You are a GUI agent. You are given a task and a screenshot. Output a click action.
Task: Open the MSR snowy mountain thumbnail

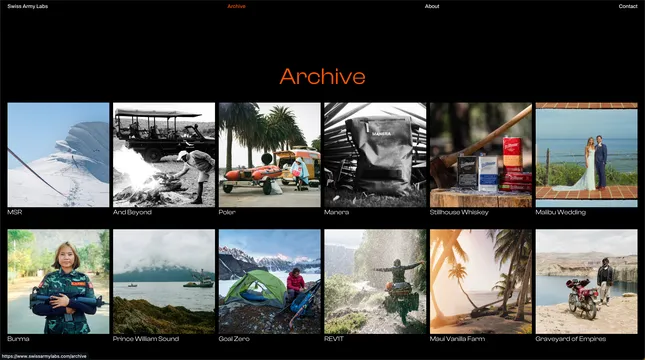(58, 155)
